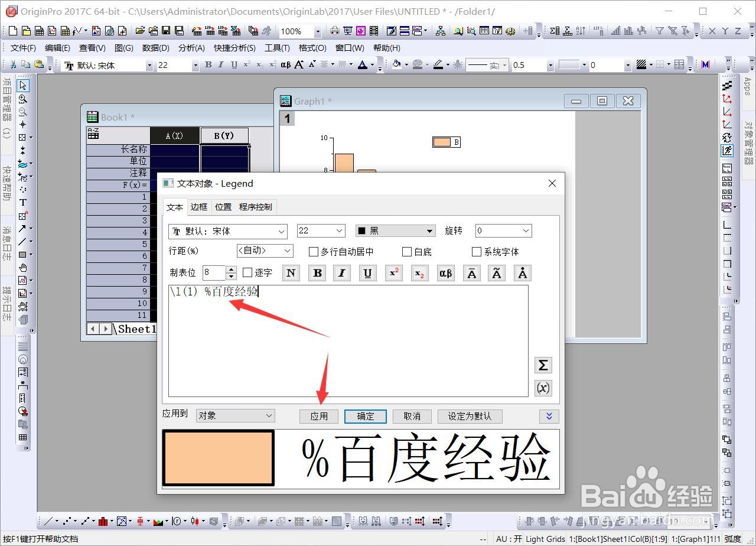756x546 pixels.
Task: Click the Italic (I) button in text dialog
Action: (342, 273)
